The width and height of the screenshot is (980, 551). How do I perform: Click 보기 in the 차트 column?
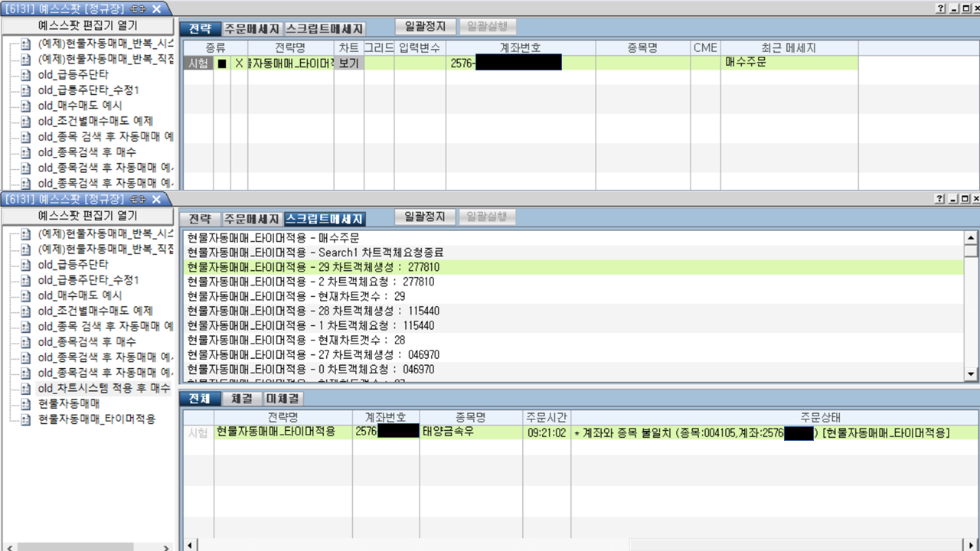pyautogui.click(x=348, y=64)
